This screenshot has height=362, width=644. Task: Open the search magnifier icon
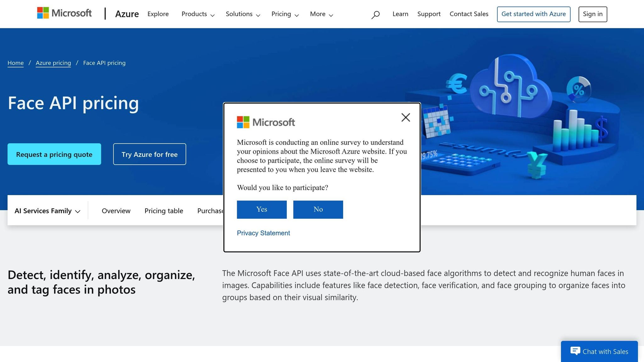375,15
